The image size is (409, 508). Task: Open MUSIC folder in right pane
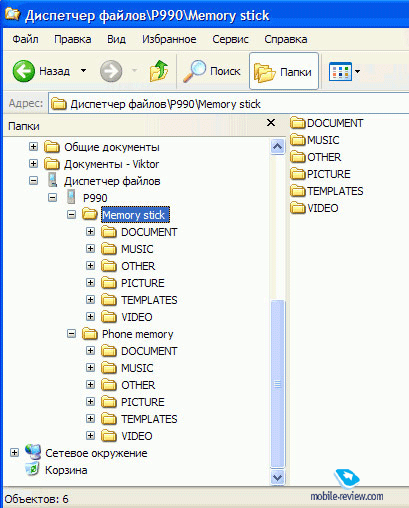click(314, 140)
